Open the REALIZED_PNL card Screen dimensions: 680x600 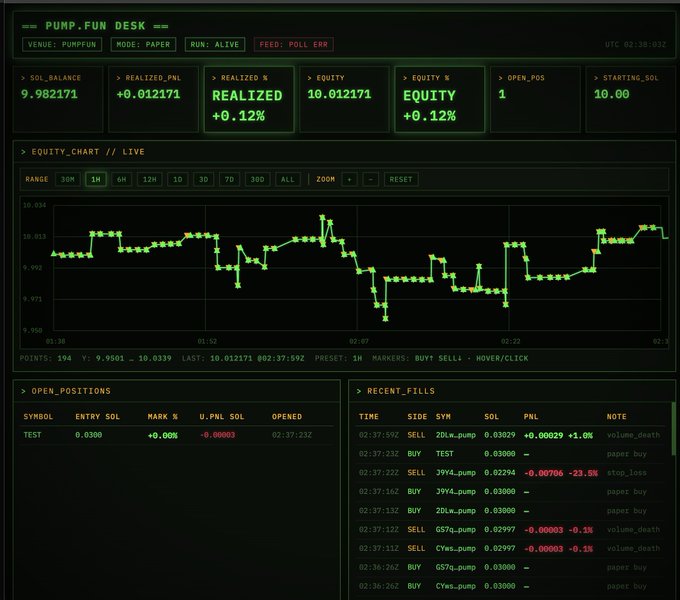pos(154,99)
